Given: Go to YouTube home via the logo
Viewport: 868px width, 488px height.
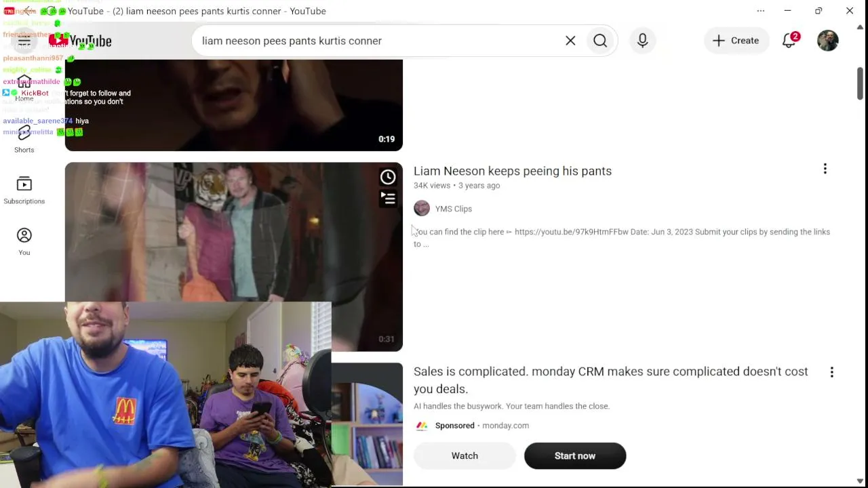Looking at the screenshot, I should [x=80, y=41].
